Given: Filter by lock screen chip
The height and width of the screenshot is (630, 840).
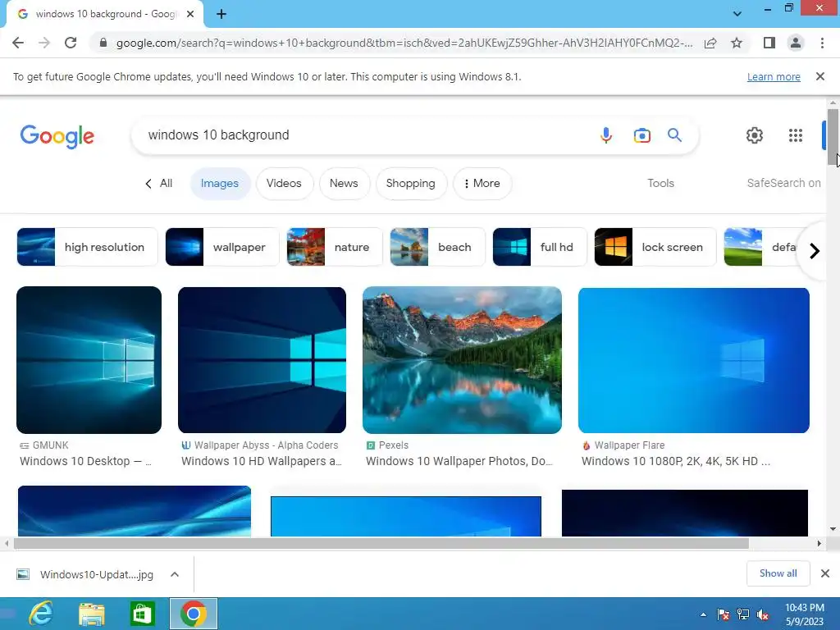Looking at the screenshot, I should point(655,247).
